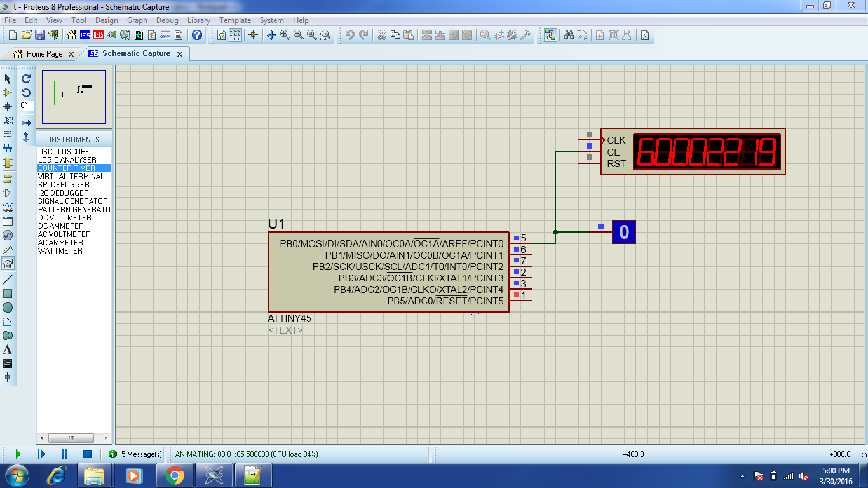
Task: Center view with pan arrows icon
Action: (271, 35)
